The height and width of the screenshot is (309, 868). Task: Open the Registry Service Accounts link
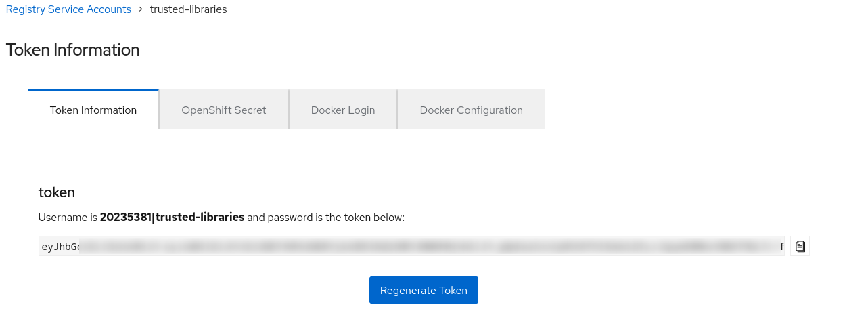point(68,9)
